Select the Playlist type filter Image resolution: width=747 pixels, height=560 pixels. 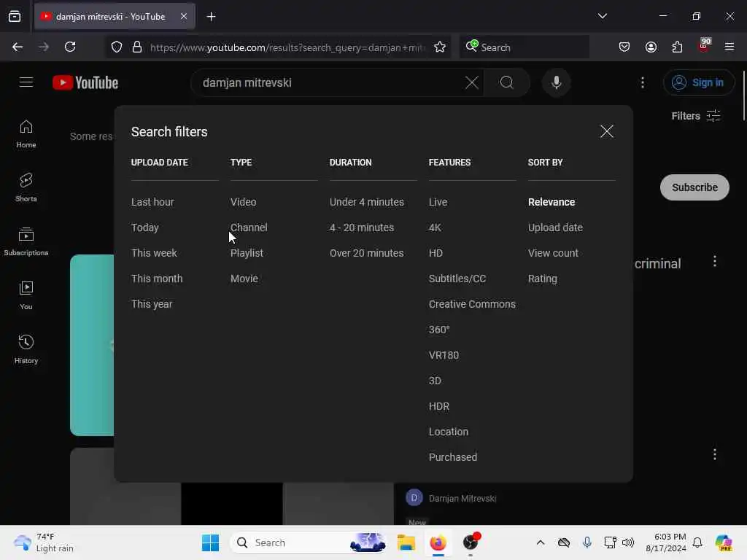(x=247, y=253)
